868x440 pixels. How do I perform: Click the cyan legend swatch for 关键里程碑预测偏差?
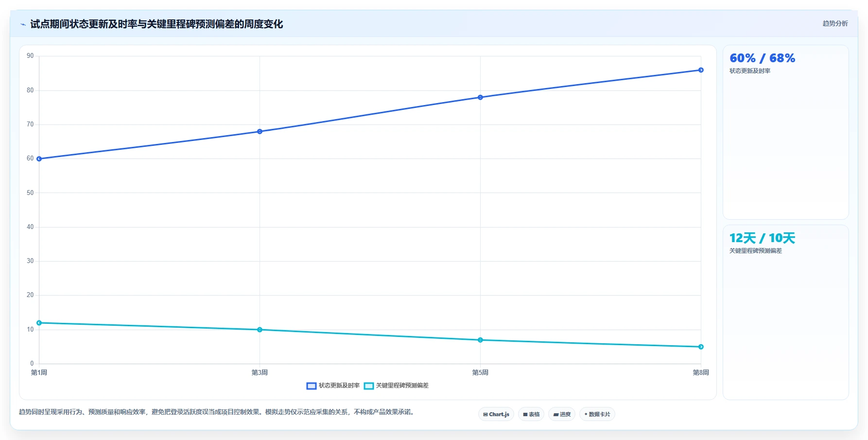[369, 386]
